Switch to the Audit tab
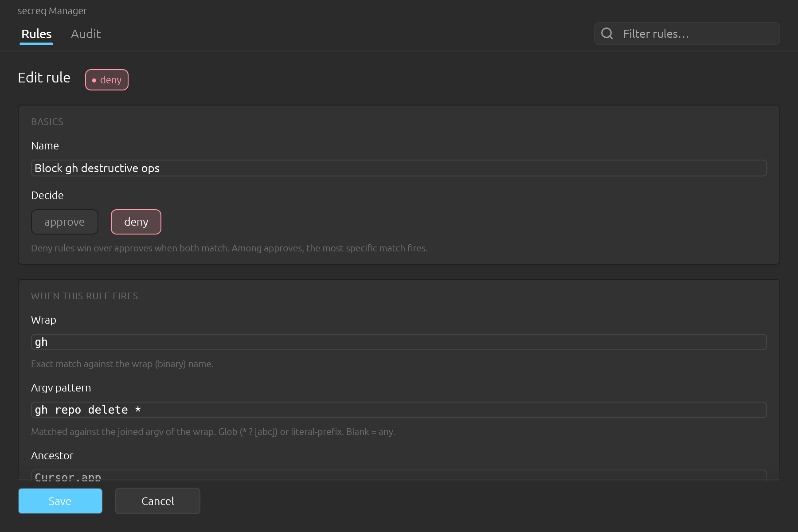The height and width of the screenshot is (532, 798). [86, 34]
